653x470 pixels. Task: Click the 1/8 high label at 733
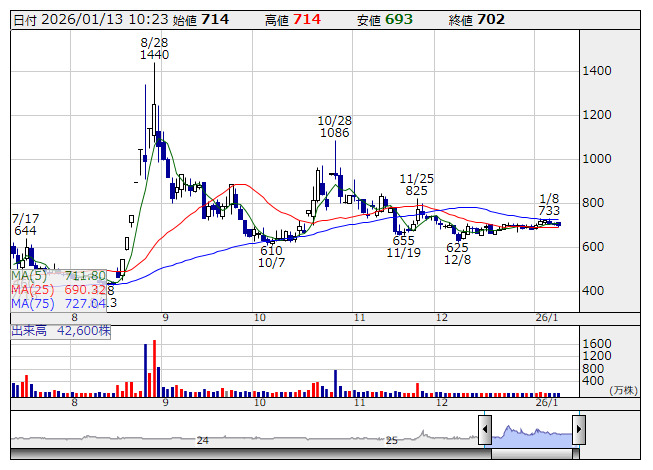[x=549, y=204]
